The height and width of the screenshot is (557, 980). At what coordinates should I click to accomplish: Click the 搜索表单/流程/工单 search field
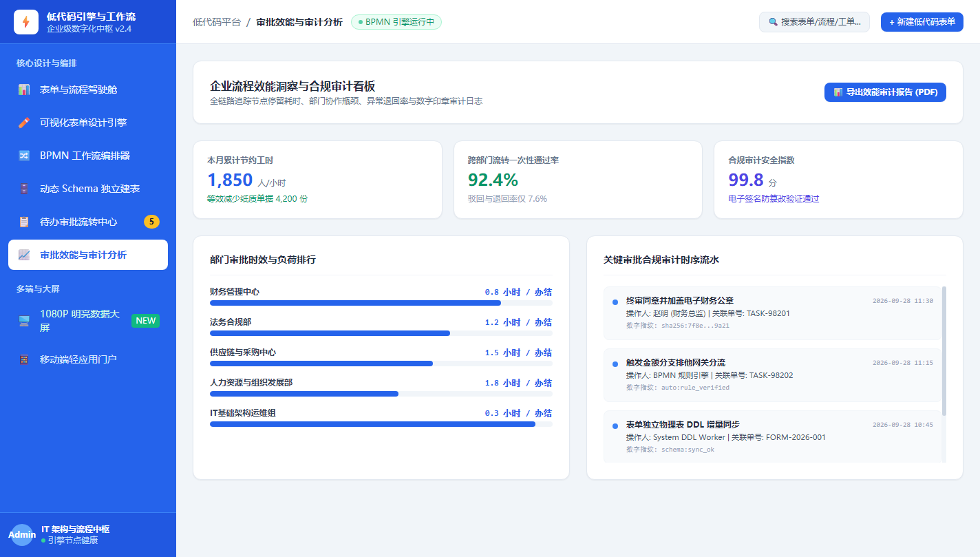814,22
